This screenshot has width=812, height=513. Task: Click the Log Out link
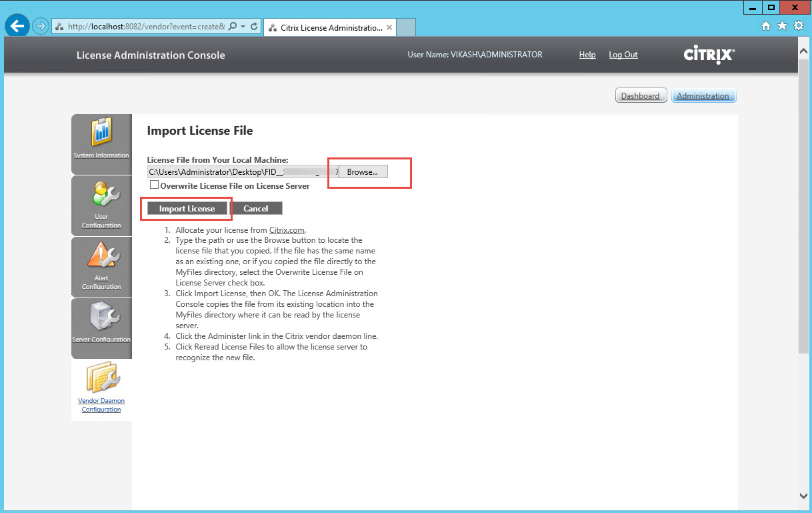(x=623, y=55)
